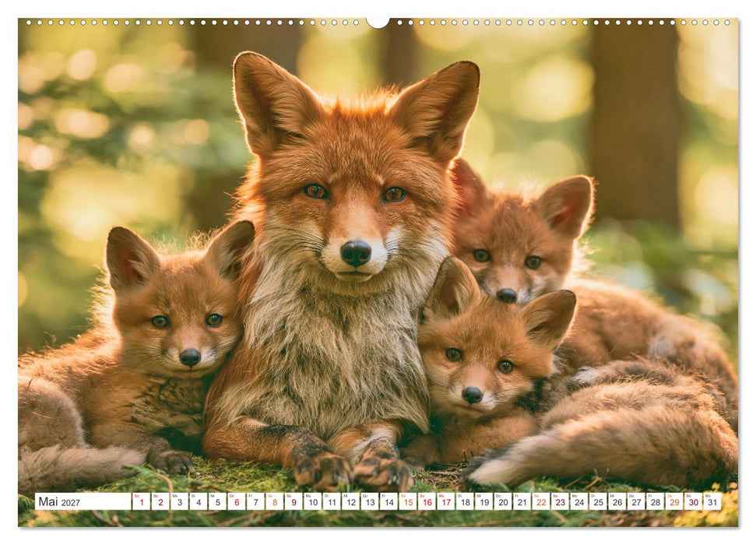Screen dimensions: 756x545
Task: Click day 11 in the calendar strip
Action: click(x=332, y=501)
